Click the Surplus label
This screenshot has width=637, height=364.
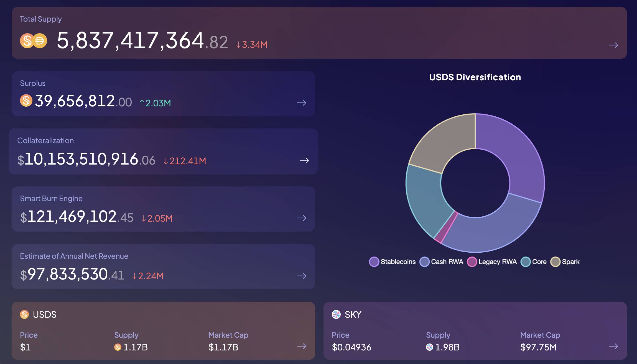[33, 83]
